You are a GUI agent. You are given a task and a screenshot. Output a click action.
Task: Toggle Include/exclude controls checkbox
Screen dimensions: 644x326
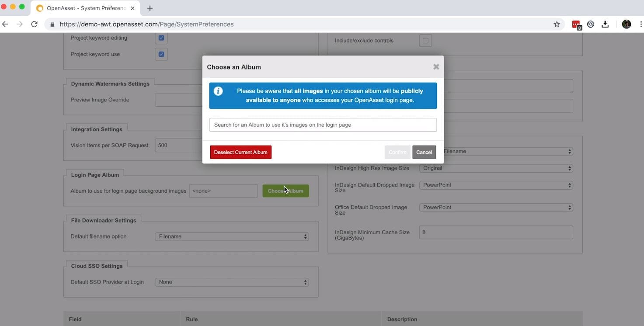point(425,41)
